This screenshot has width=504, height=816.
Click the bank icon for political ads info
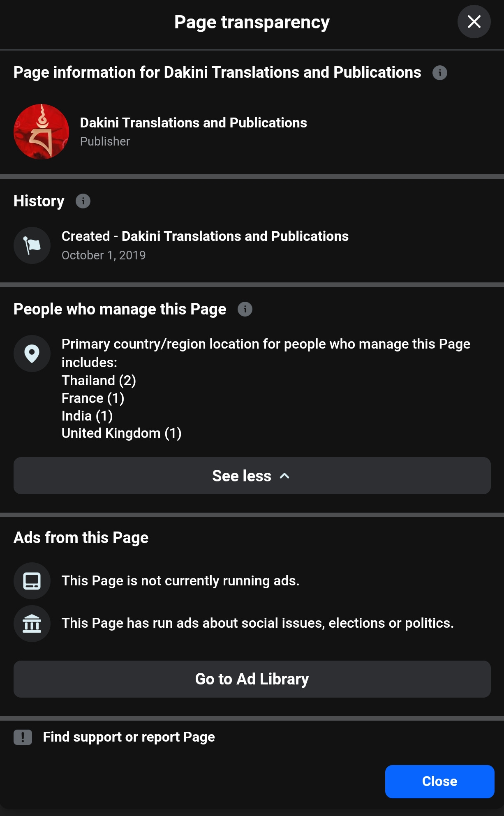[x=32, y=623]
